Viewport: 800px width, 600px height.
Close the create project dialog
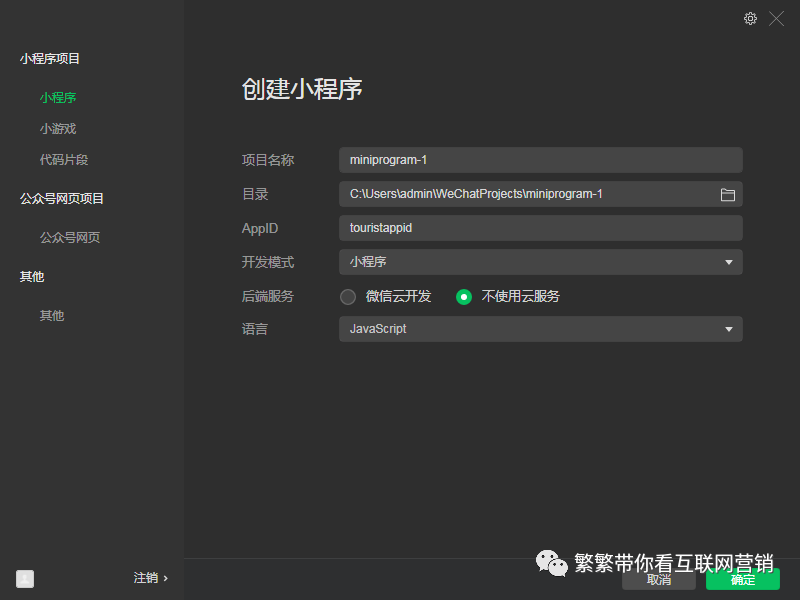(x=775, y=18)
